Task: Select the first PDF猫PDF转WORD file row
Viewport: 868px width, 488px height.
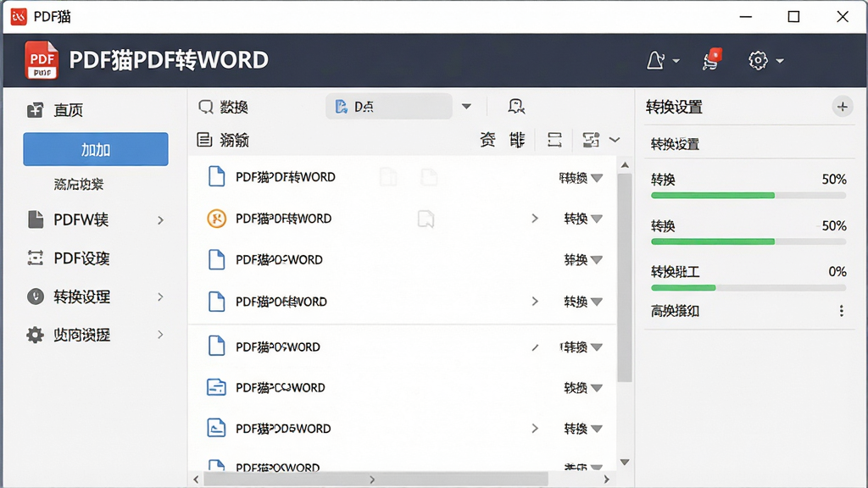Action: 402,177
